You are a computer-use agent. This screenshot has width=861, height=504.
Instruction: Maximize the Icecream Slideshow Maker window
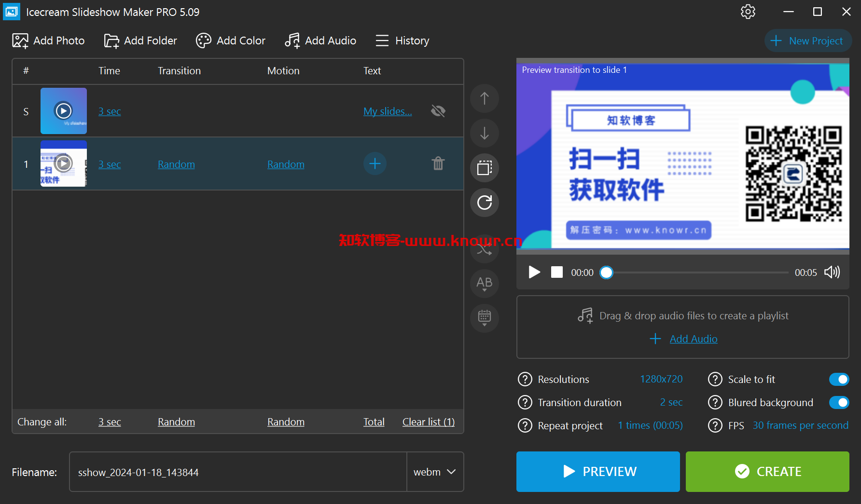818,12
